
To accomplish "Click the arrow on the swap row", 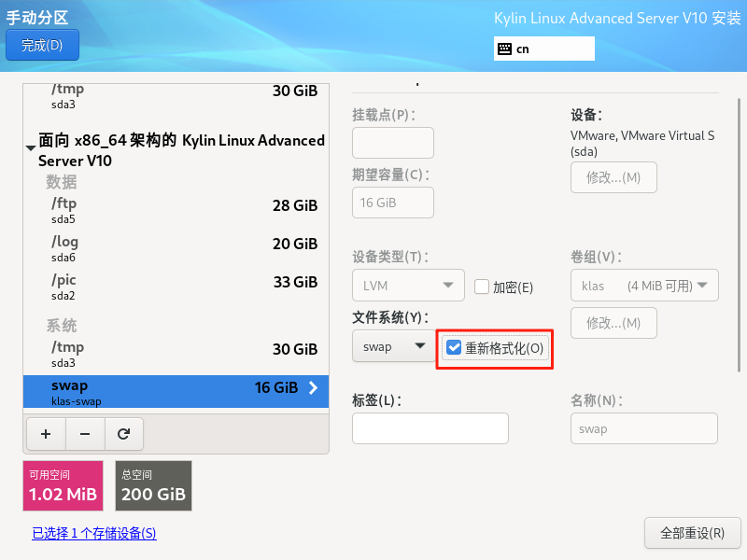I will [313, 388].
